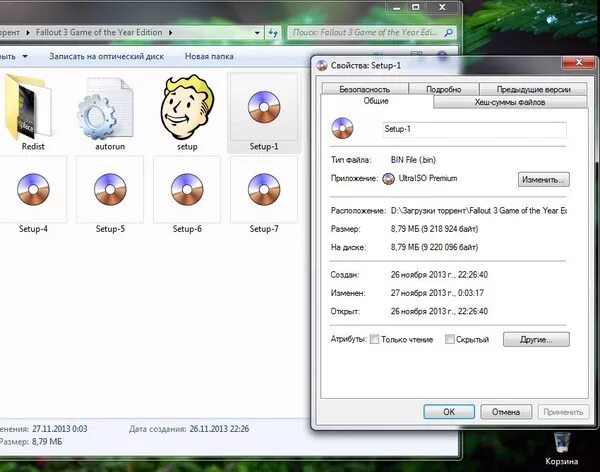Click Burn to optical disc toolbar item
Screen dimensions: 600x472
tap(106, 56)
